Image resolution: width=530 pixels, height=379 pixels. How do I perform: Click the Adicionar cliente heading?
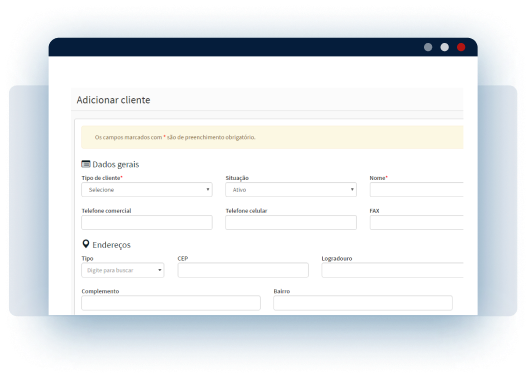pos(113,100)
